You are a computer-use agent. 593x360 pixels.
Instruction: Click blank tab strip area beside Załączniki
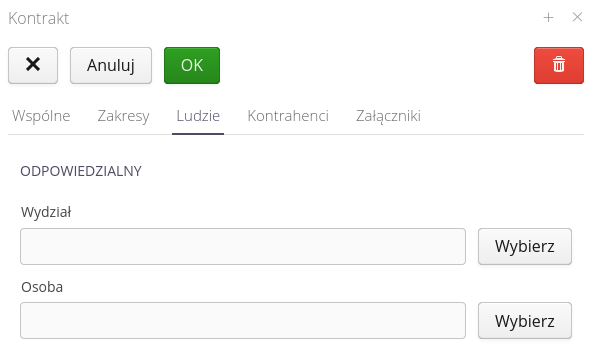tap(505, 116)
